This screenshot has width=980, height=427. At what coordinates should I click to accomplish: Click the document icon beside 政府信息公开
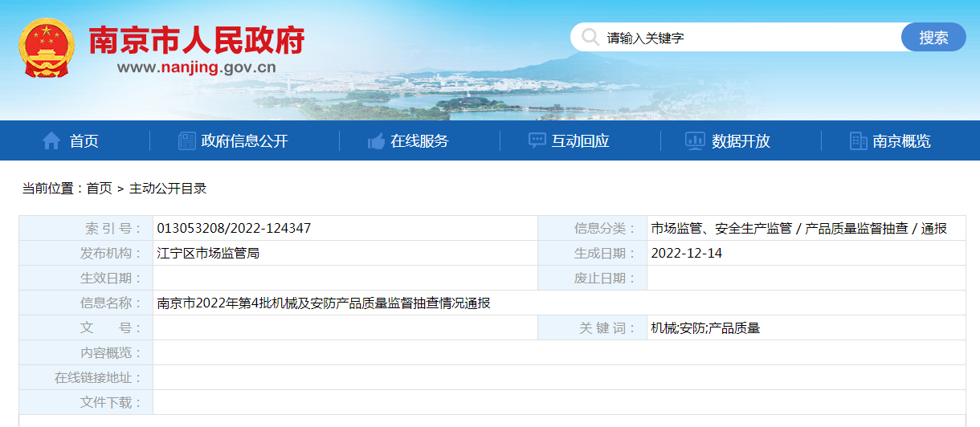click(x=186, y=141)
